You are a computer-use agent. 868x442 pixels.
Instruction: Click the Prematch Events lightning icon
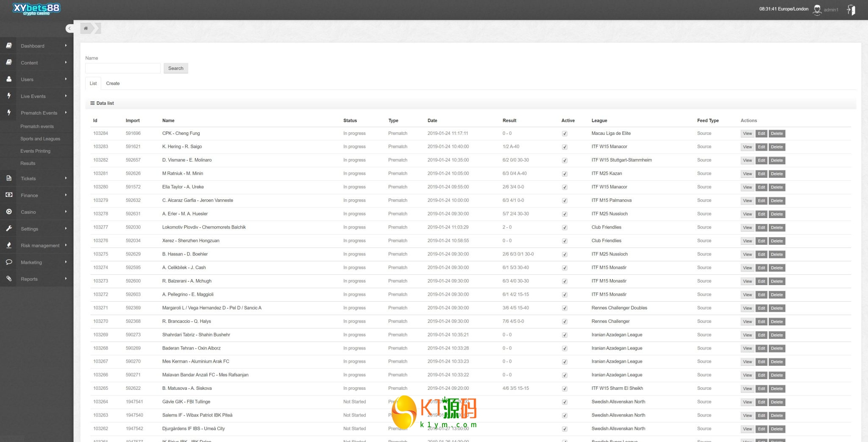point(9,112)
